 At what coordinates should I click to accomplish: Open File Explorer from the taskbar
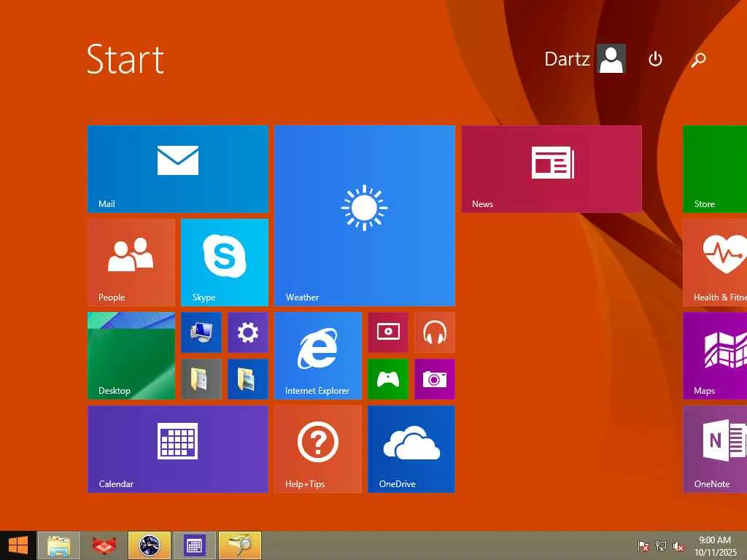(58, 545)
